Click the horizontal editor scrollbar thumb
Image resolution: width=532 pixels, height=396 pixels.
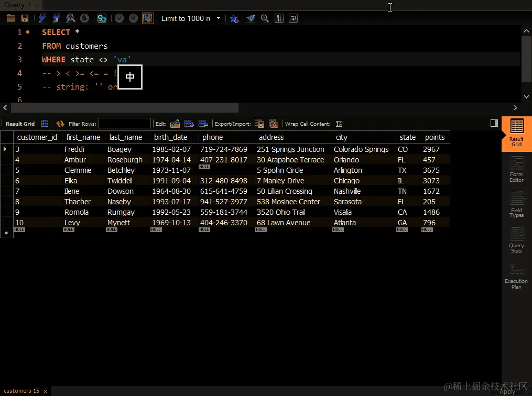125,108
